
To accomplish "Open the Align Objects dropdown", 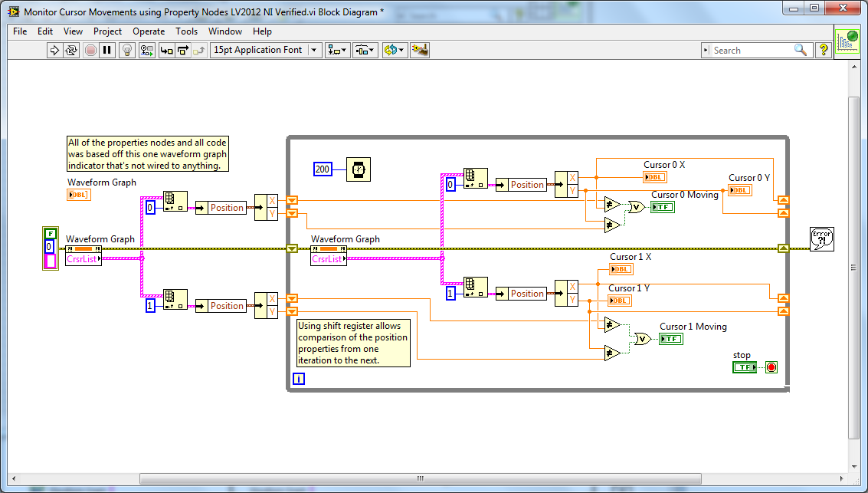I will [x=338, y=51].
